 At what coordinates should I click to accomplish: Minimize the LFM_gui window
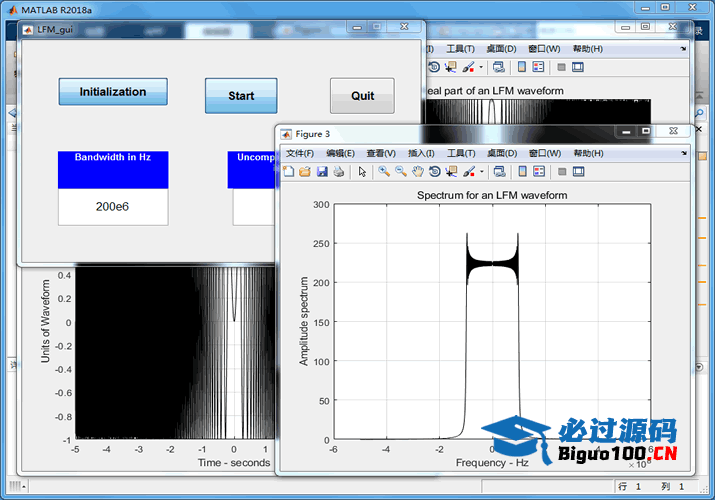pyautogui.click(x=357, y=27)
